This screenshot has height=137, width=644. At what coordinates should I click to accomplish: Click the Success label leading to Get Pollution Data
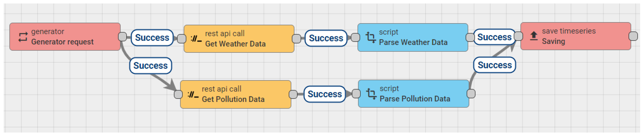(150, 66)
